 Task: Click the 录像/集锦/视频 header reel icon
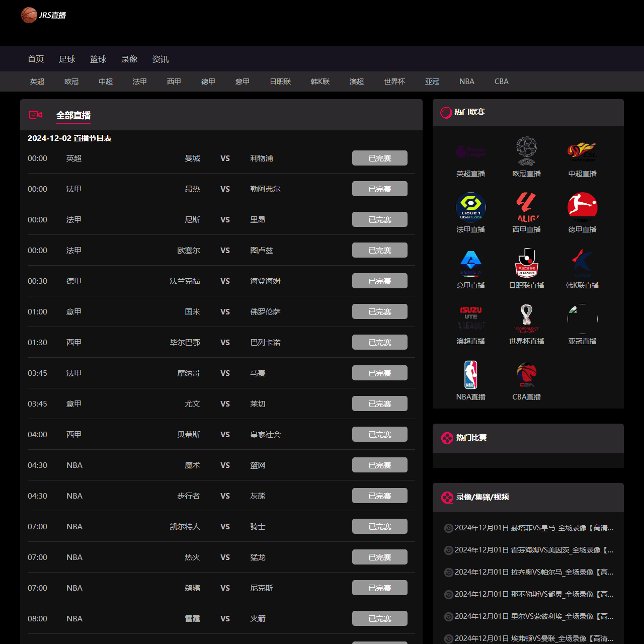[447, 498]
